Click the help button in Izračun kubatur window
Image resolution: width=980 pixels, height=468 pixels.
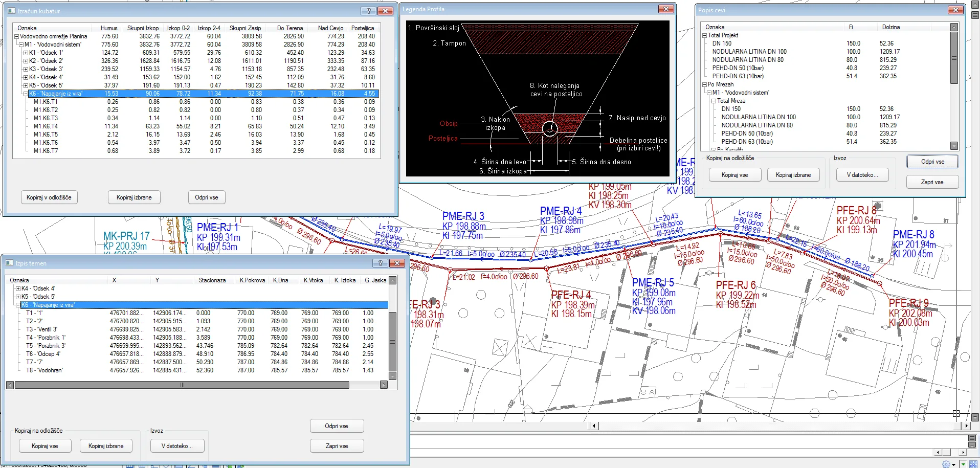(368, 11)
